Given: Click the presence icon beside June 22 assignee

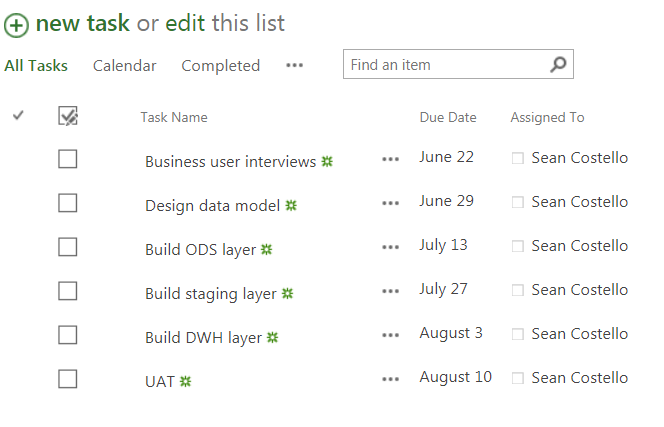Looking at the screenshot, I should (517, 158).
